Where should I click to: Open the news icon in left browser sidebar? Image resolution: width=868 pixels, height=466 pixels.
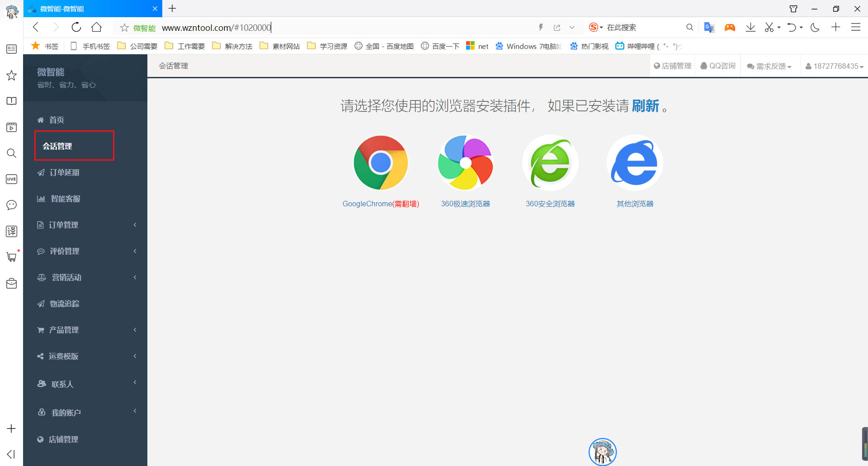(x=12, y=49)
